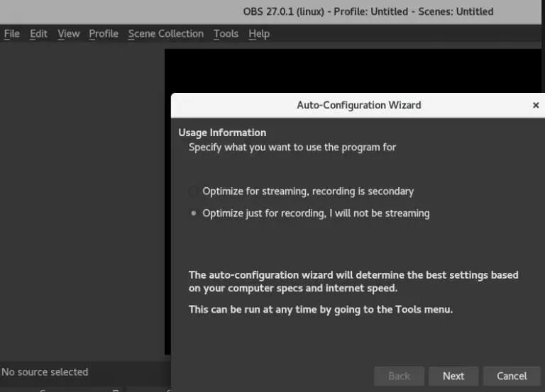Click the 'No source selected' status text
Image resolution: width=545 pixels, height=392 pixels.
pos(45,372)
